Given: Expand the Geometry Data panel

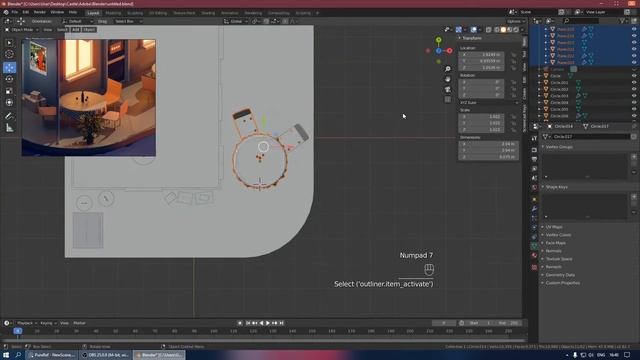Looking at the screenshot, I should [x=560, y=275].
